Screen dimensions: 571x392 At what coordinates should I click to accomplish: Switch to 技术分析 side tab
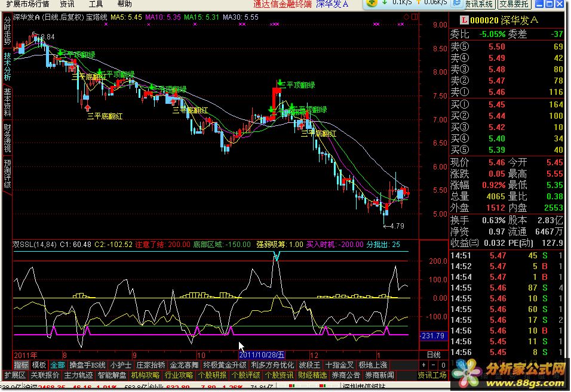[7, 66]
